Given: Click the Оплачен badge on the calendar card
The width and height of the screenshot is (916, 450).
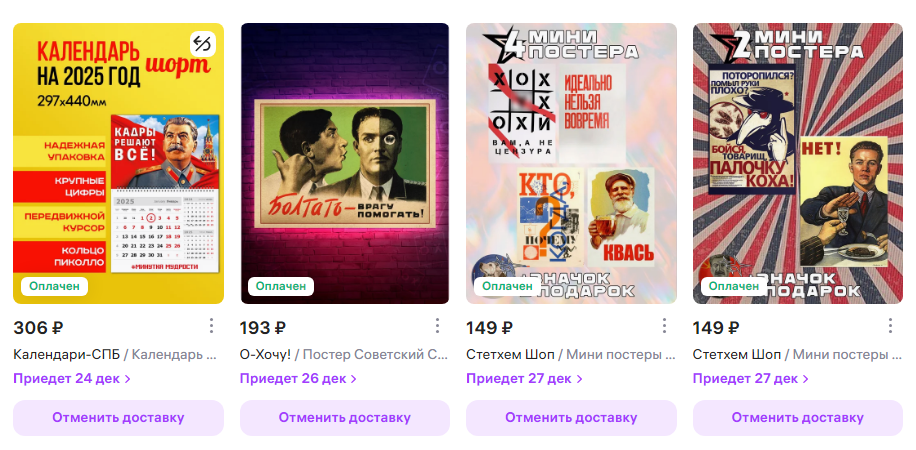Looking at the screenshot, I should pos(55,286).
